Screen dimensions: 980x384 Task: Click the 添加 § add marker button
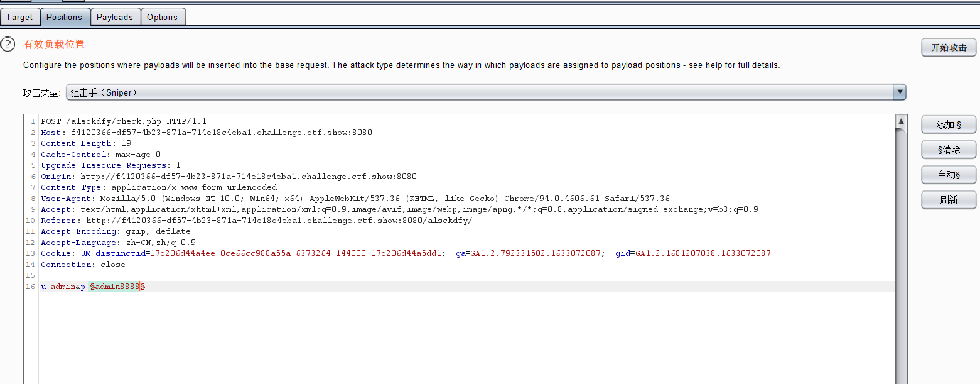949,124
